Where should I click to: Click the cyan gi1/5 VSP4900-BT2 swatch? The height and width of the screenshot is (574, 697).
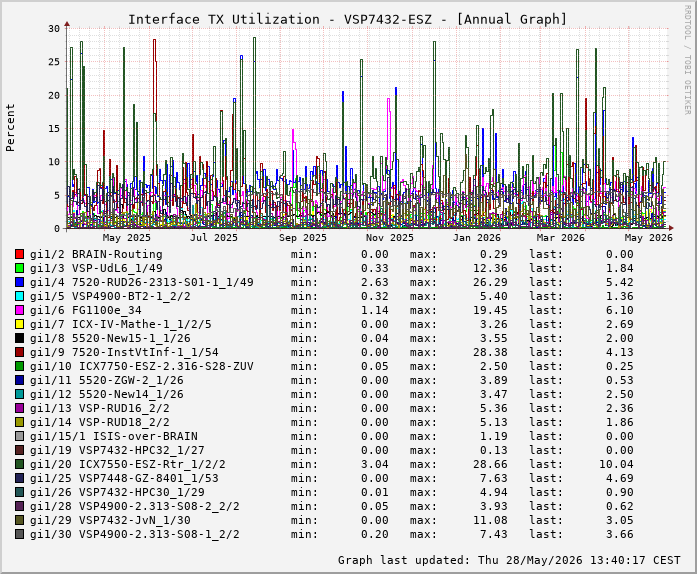point(19,296)
